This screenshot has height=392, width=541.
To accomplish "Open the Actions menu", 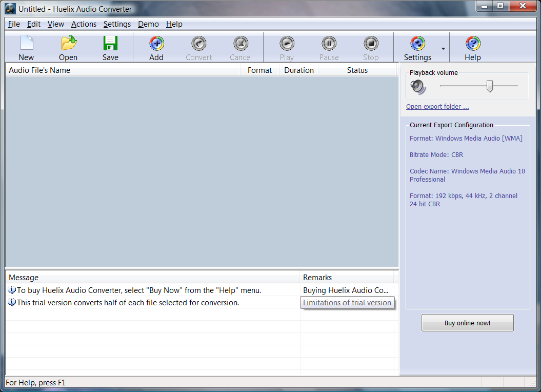I will 84,24.
